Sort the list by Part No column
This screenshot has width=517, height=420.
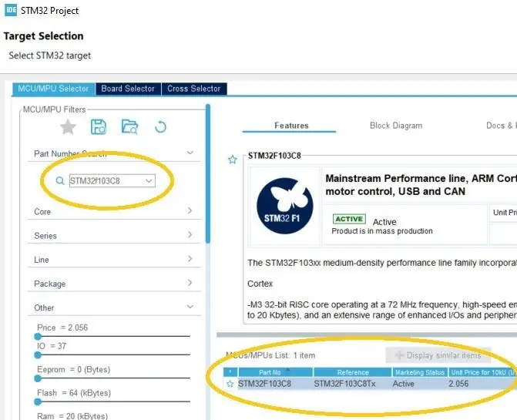tap(276, 372)
